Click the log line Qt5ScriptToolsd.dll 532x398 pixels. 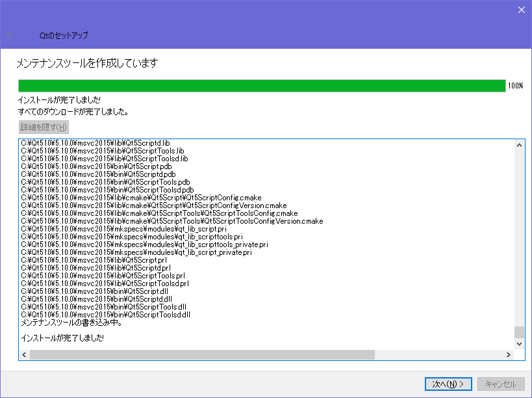(105, 315)
